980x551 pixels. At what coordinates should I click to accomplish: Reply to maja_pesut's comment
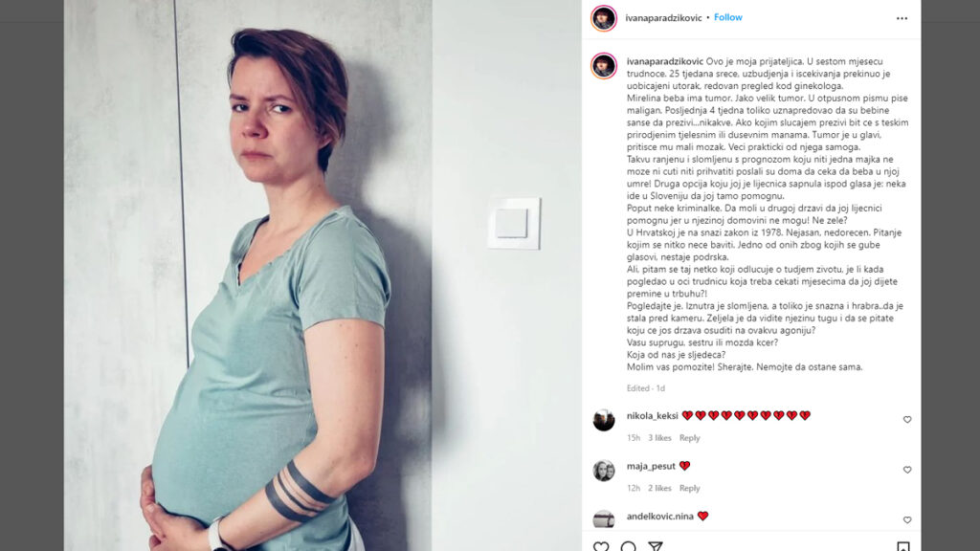coord(689,488)
